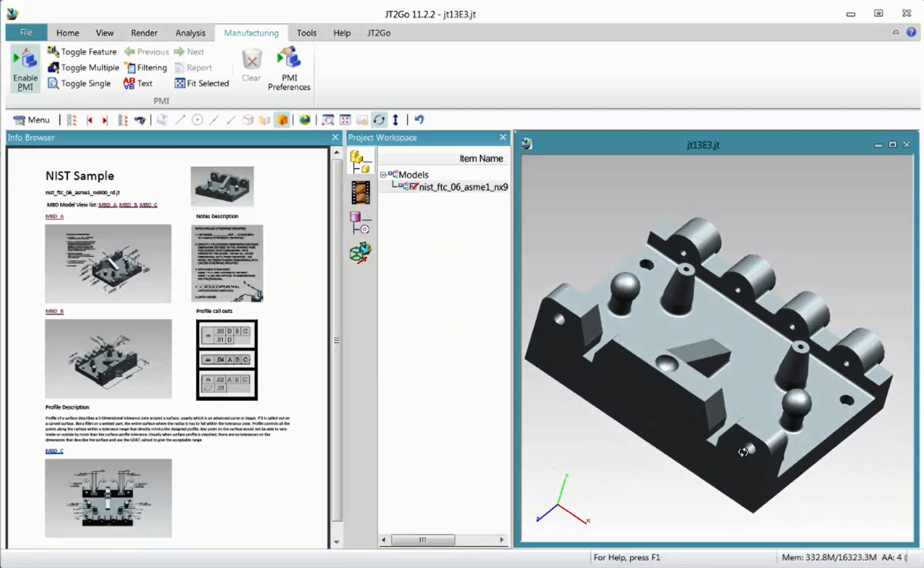Viewport: 924px width, 568px height.
Task: Click the Toggle Multiple PMI tool
Action: [83, 67]
